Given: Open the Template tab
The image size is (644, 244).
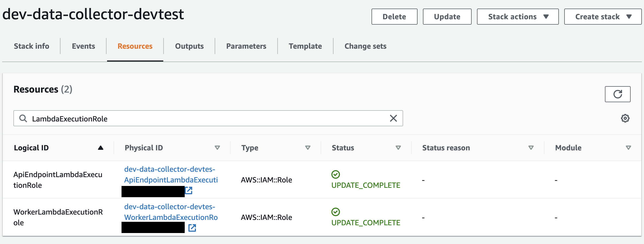Looking at the screenshot, I should [305, 46].
